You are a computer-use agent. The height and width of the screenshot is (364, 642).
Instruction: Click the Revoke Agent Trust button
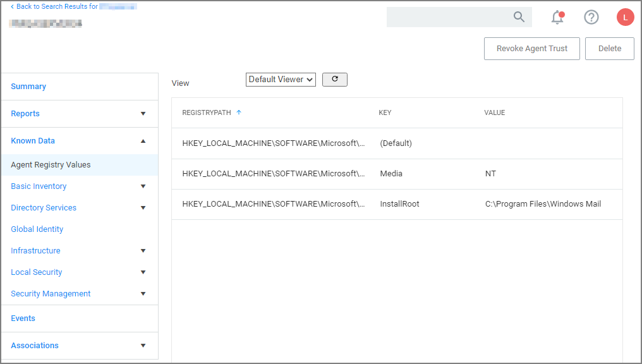tap(531, 48)
